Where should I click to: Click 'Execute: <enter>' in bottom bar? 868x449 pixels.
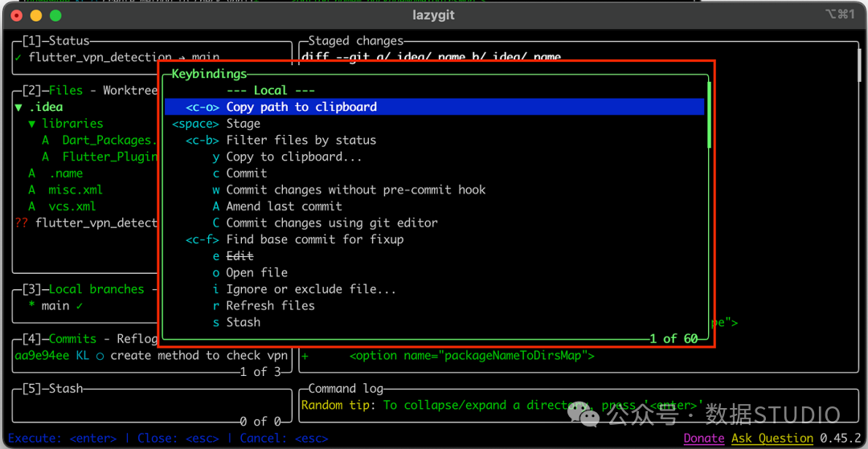coord(63,439)
